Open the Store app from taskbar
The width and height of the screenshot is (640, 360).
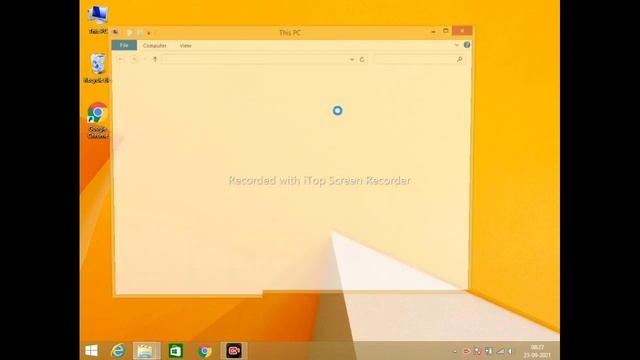pos(176,351)
